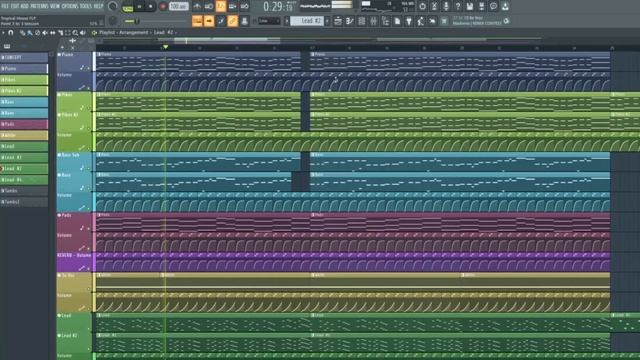Open the OPTIONS menu

[x=70, y=6]
